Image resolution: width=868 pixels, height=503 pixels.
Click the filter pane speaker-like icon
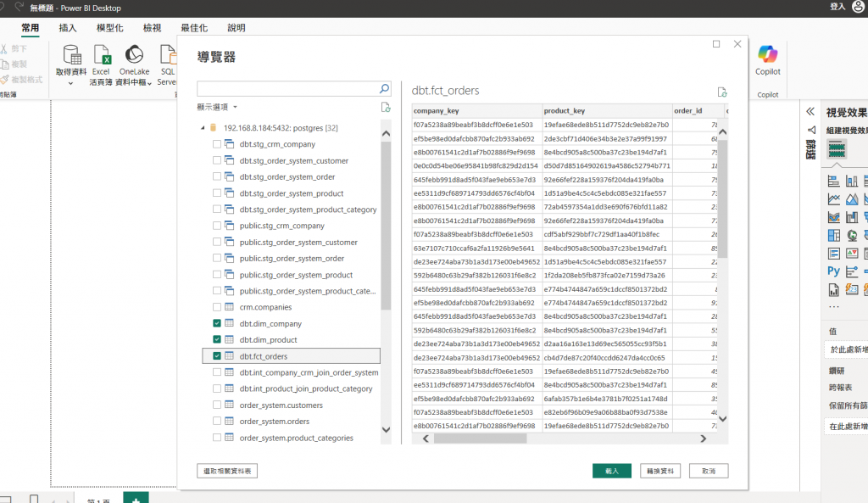coord(811,130)
